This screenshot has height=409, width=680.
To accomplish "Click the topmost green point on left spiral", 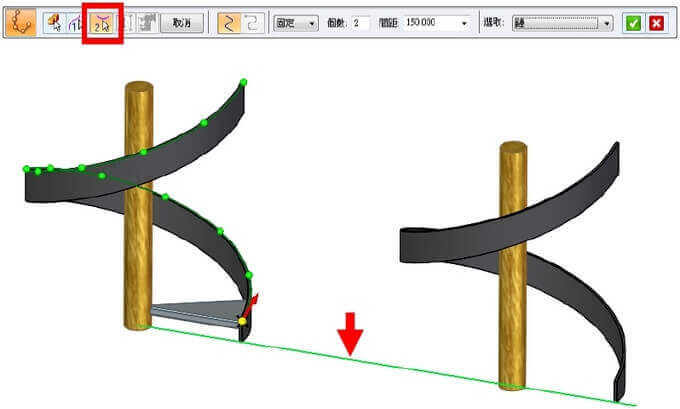I will pyautogui.click(x=243, y=81).
